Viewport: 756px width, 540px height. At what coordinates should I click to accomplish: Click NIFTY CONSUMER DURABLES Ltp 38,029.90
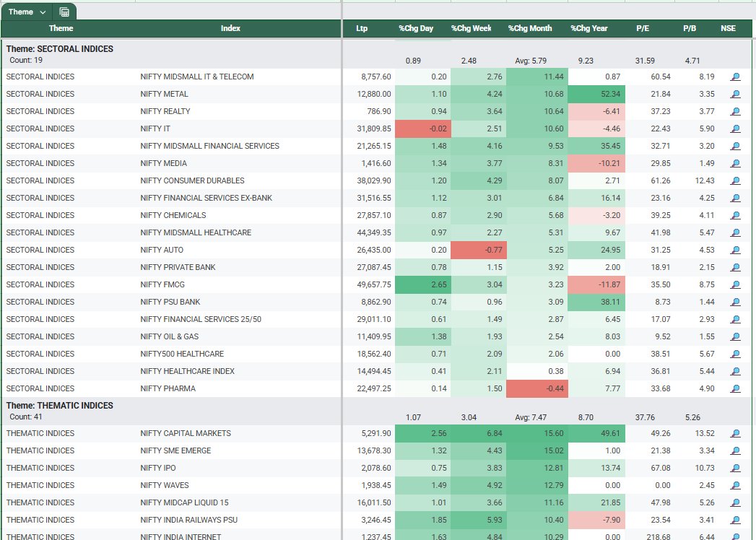(x=373, y=180)
